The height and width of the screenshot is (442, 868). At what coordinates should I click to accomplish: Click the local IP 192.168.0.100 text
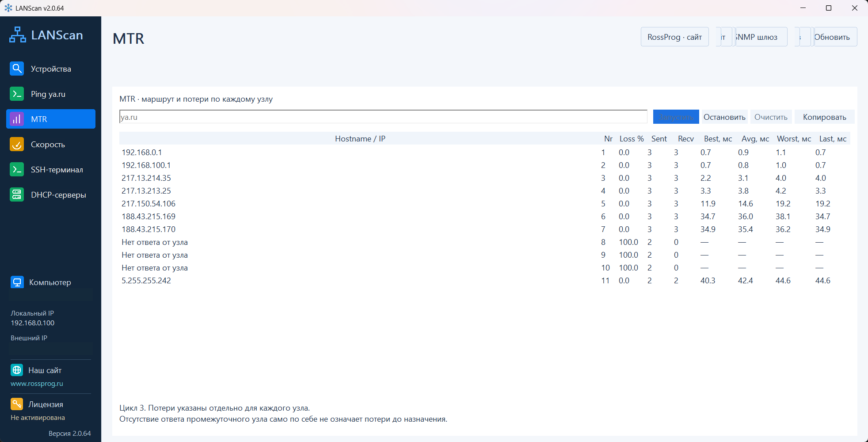tap(33, 323)
